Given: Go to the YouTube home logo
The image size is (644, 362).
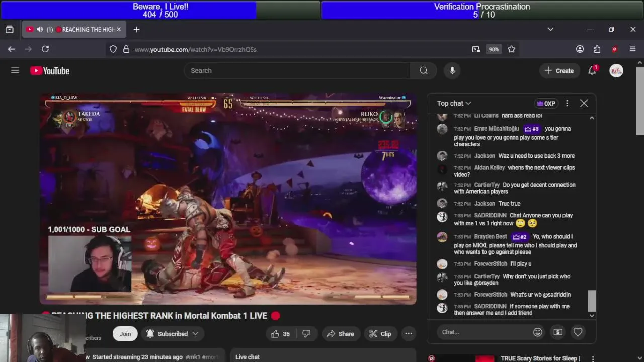Looking at the screenshot, I should coord(50,71).
